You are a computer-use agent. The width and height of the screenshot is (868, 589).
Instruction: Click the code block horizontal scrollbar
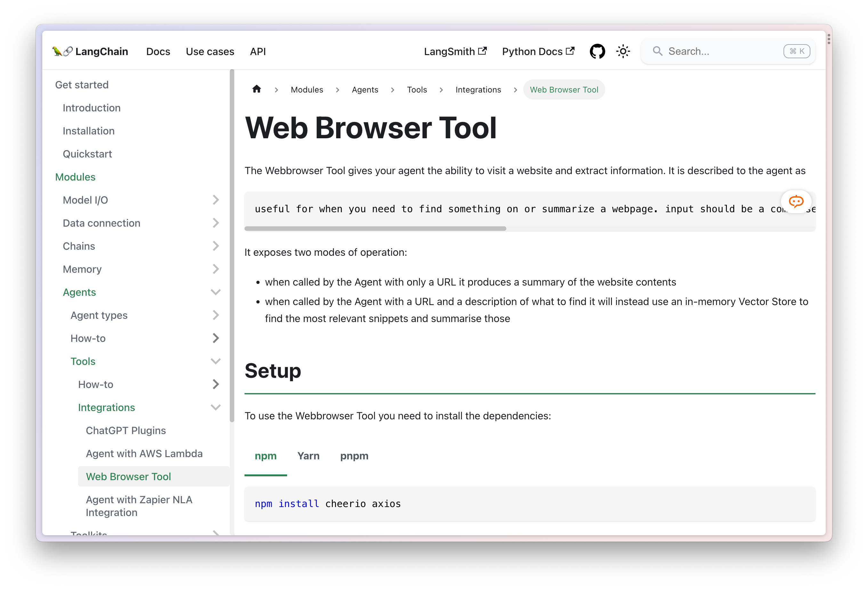pyautogui.click(x=375, y=229)
